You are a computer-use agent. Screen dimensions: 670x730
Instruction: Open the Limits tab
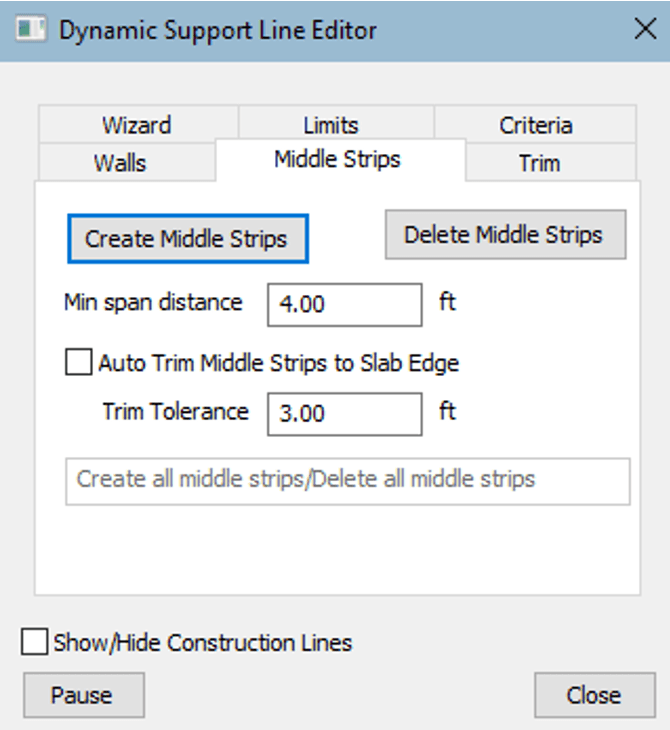[x=331, y=125]
